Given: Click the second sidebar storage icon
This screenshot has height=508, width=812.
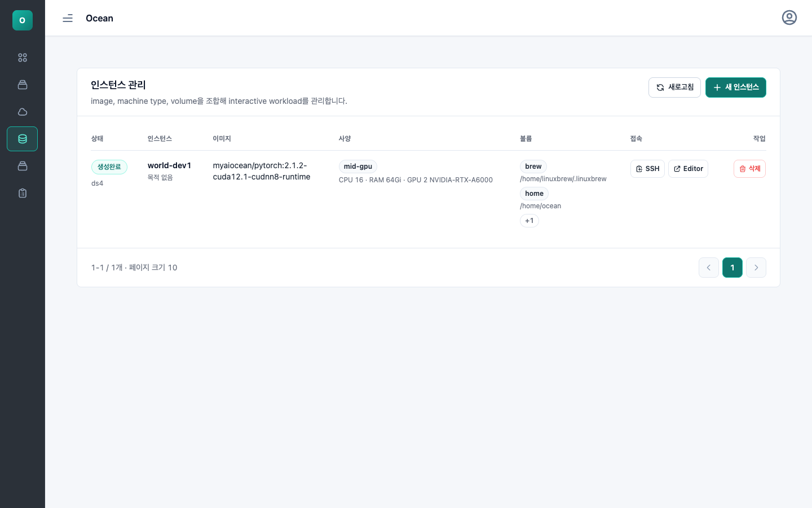Looking at the screenshot, I should point(23,85).
